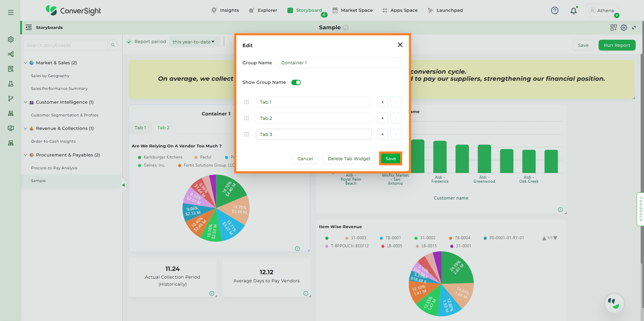Open storyboard settings gear icon
The width and height of the screenshot is (644, 321).
pyautogui.click(x=624, y=28)
